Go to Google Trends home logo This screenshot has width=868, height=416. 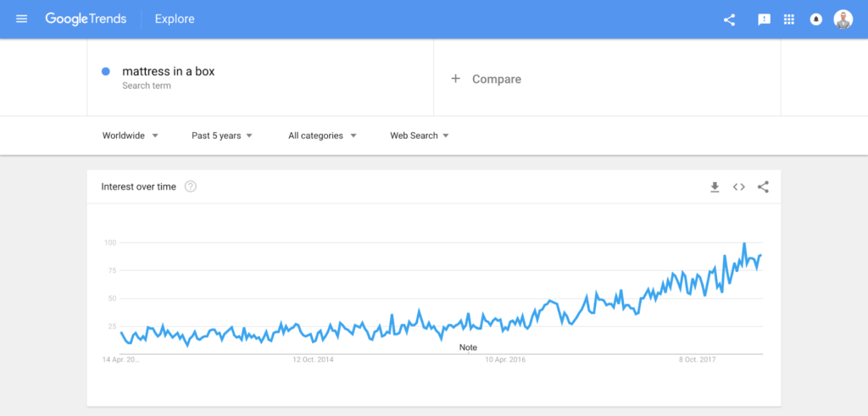[x=86, y=19]
